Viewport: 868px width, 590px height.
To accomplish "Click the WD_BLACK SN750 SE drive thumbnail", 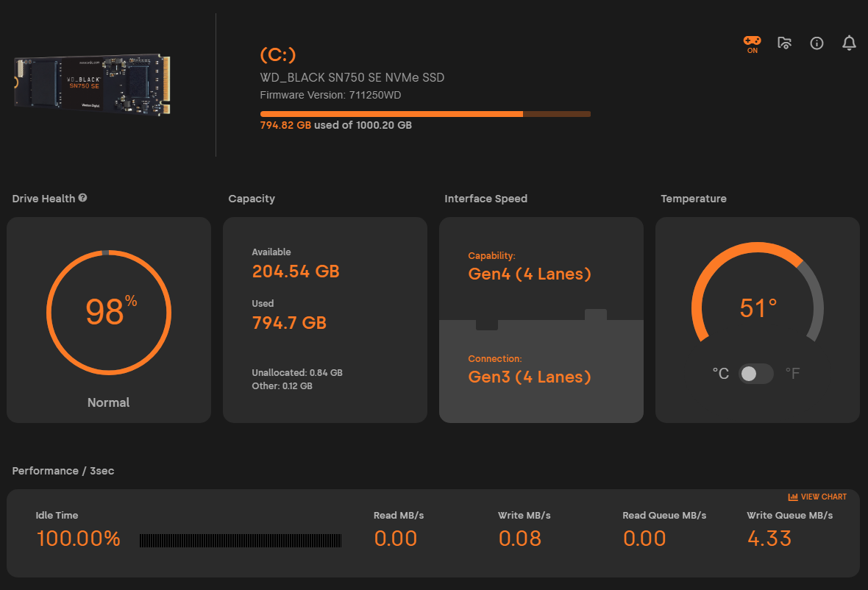I will [92, 84].
